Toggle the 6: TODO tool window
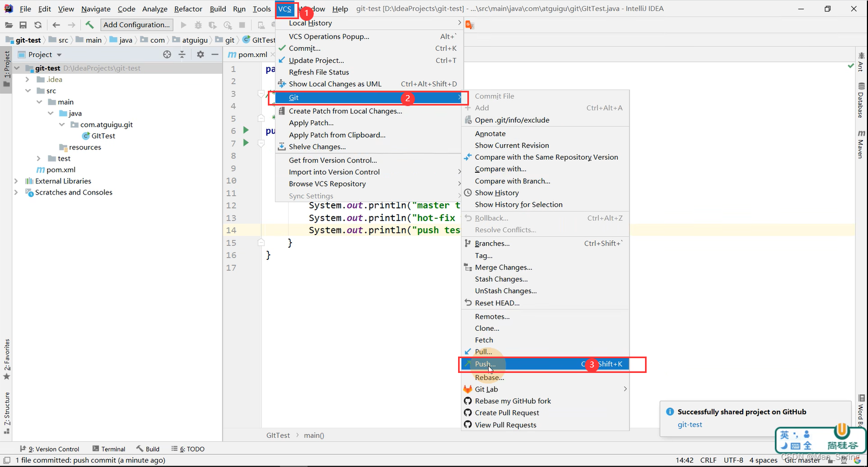This screenshot has height=467, width=868. [x=187, y=449]
